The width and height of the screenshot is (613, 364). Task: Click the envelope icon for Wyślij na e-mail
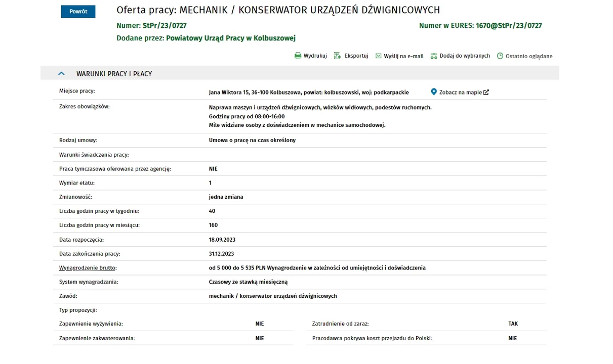pos(378,56)
